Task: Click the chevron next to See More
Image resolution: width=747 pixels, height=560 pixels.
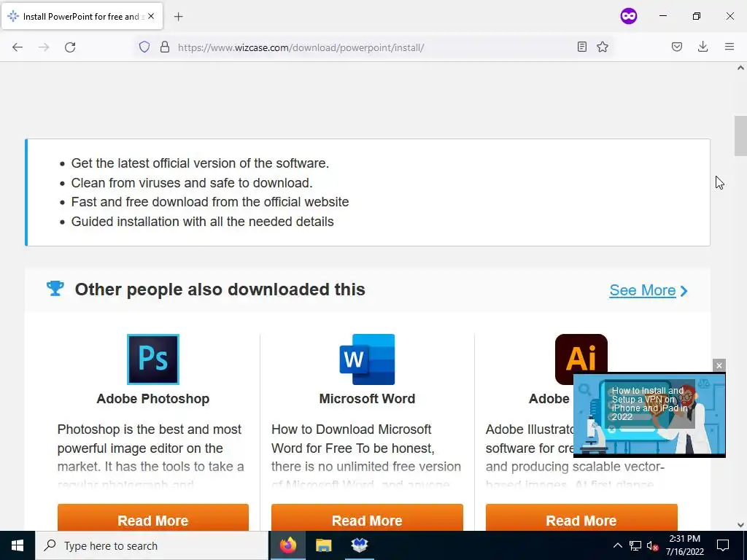Action: (x=684, y=290)
